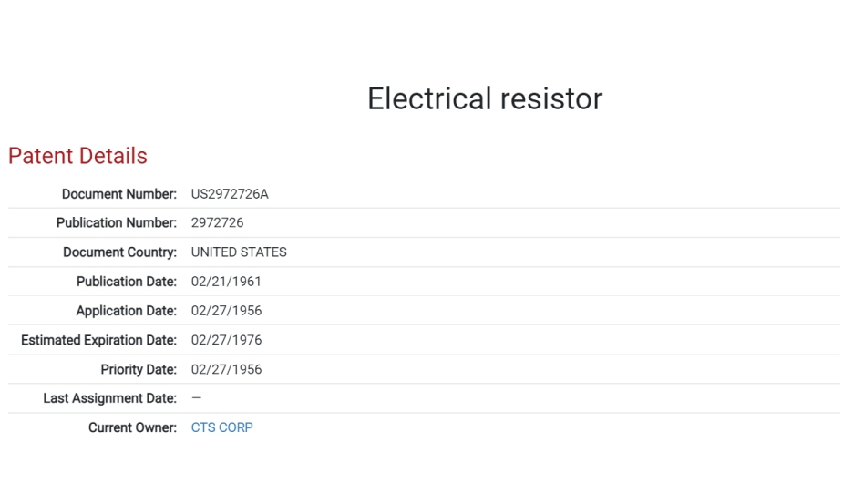This screenshot has height=504, width=843.
Task: Click the Publication Number label
Action: [117, 222]
